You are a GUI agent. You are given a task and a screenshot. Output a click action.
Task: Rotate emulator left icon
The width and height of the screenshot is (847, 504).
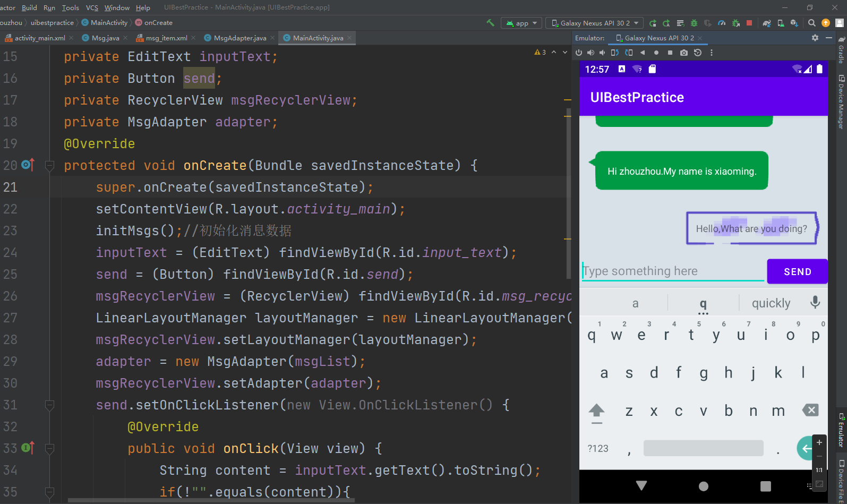click(615, 53)
